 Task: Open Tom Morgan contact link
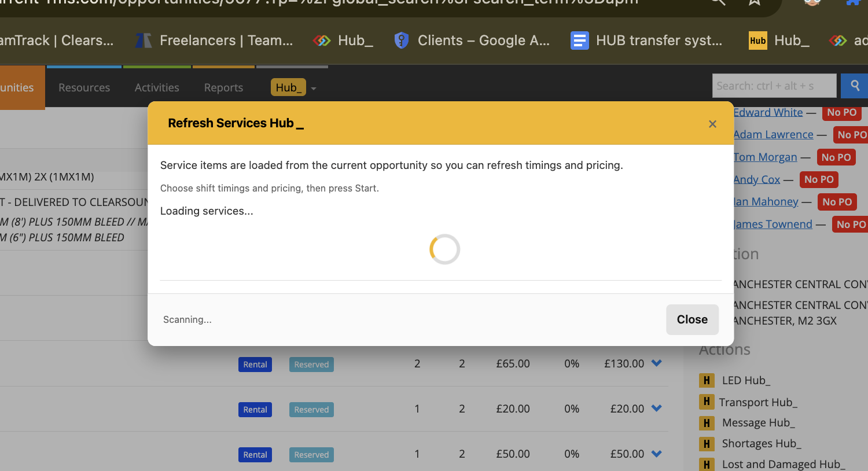[765, 157]
